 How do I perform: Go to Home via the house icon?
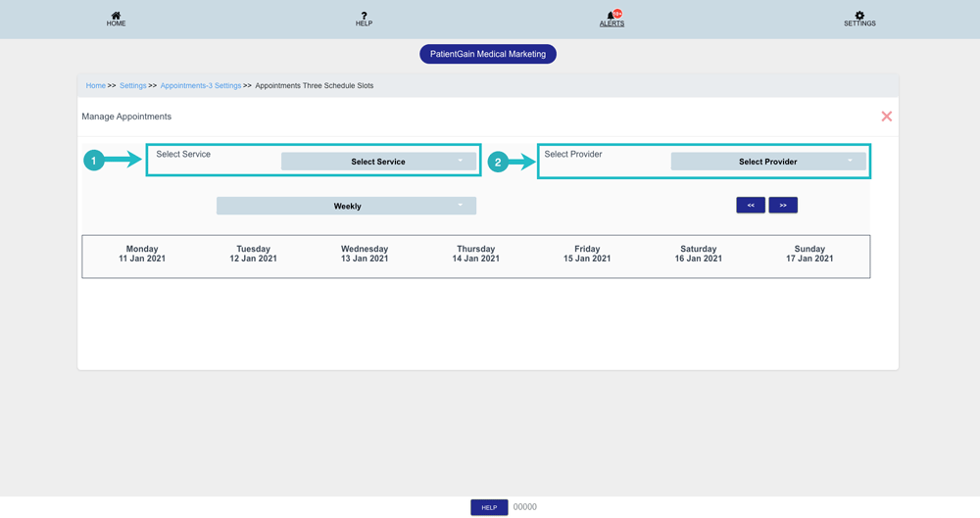(x=116, y=16)
